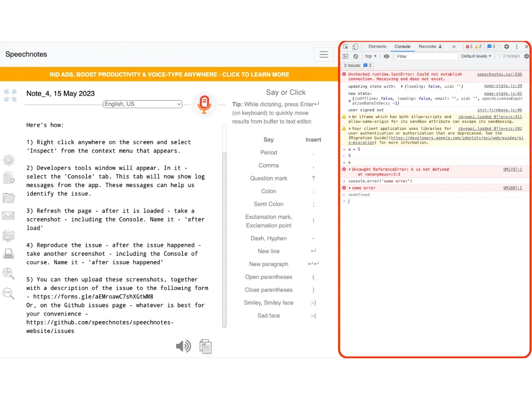Screen dimensions: 532x399
Task: Zoom in with the plus magnifier icon
Action: pos(8,273)
